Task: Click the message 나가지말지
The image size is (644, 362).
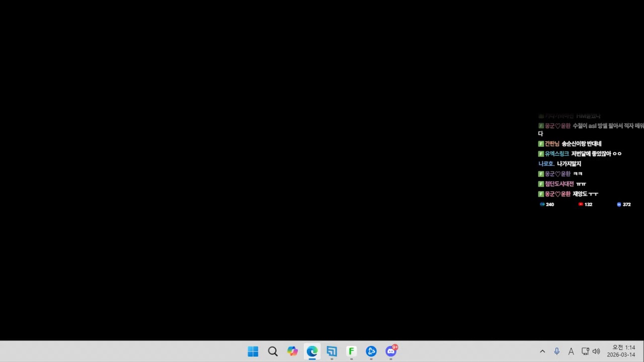Action: pyautogui.click(x=569, y=164)
